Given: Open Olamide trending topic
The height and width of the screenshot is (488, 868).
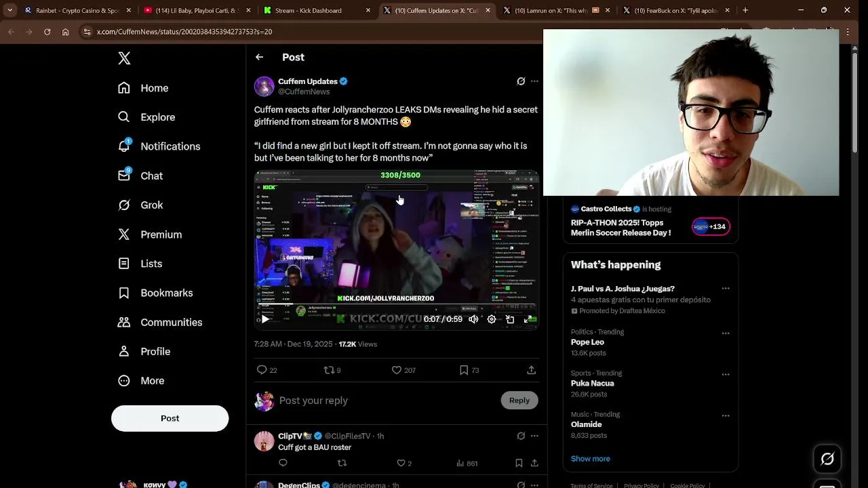Looking at the screenshot, I should pos(586,425).
